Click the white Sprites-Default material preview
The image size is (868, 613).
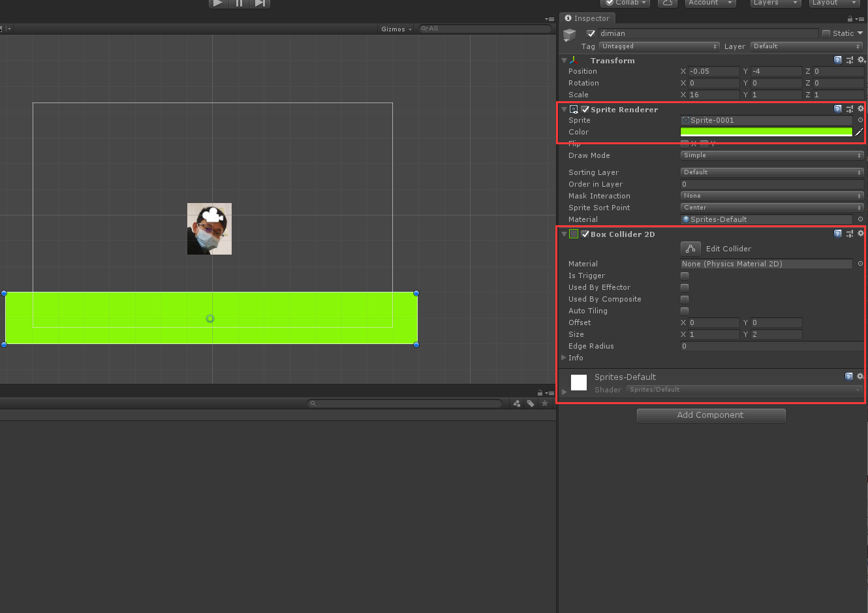[579, 383]
